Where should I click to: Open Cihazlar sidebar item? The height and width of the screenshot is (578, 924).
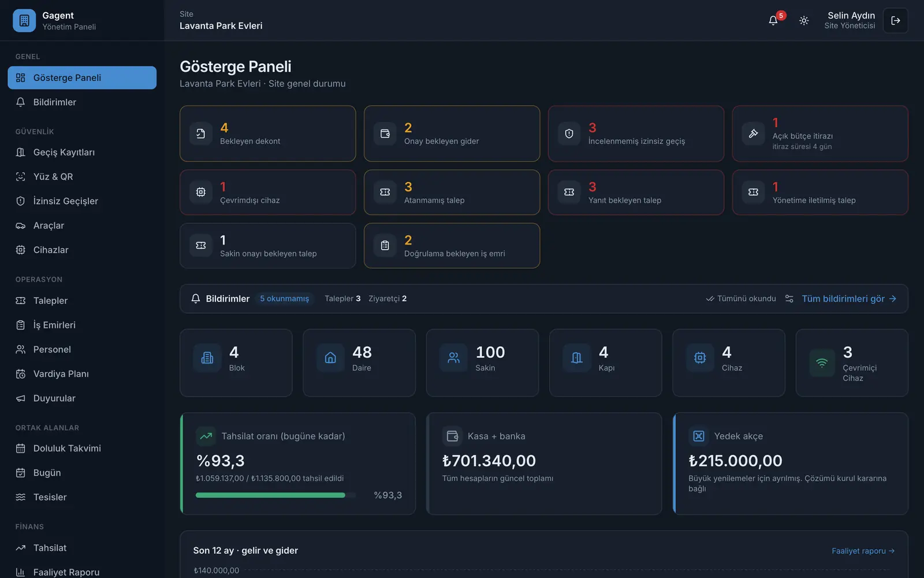coord(82,250)
